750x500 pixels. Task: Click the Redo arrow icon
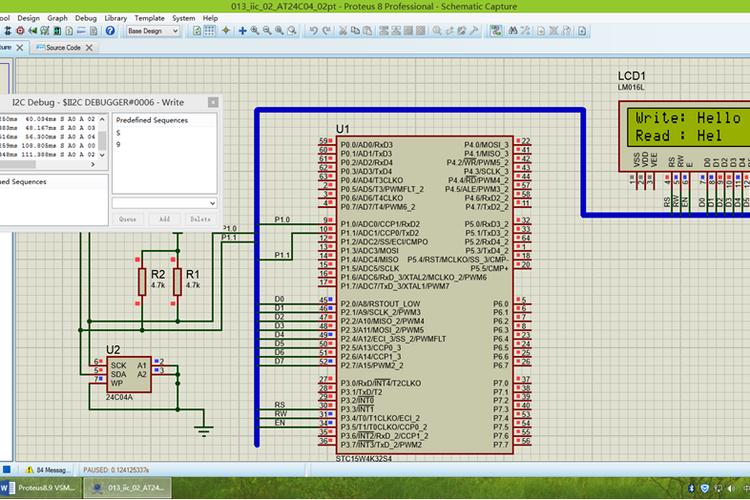[326, 31]
